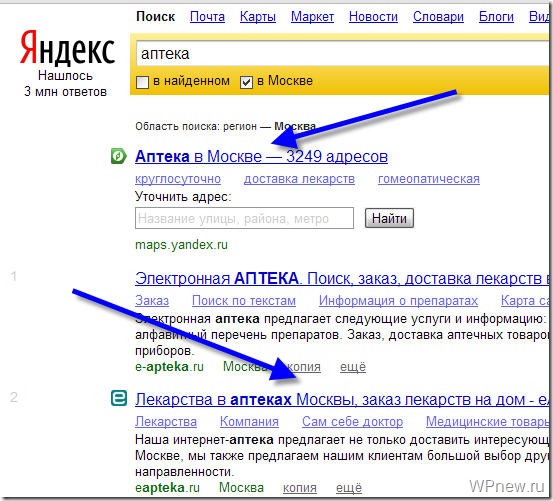The image size is (553, 501).
Task: Click the 'круглосуточно' link
Action: coord(178,179)
